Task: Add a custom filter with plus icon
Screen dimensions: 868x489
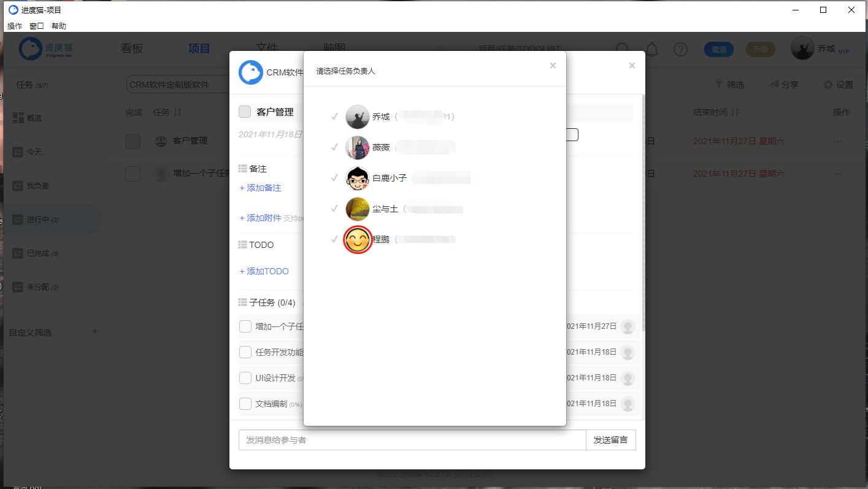Action: (94, 331)
